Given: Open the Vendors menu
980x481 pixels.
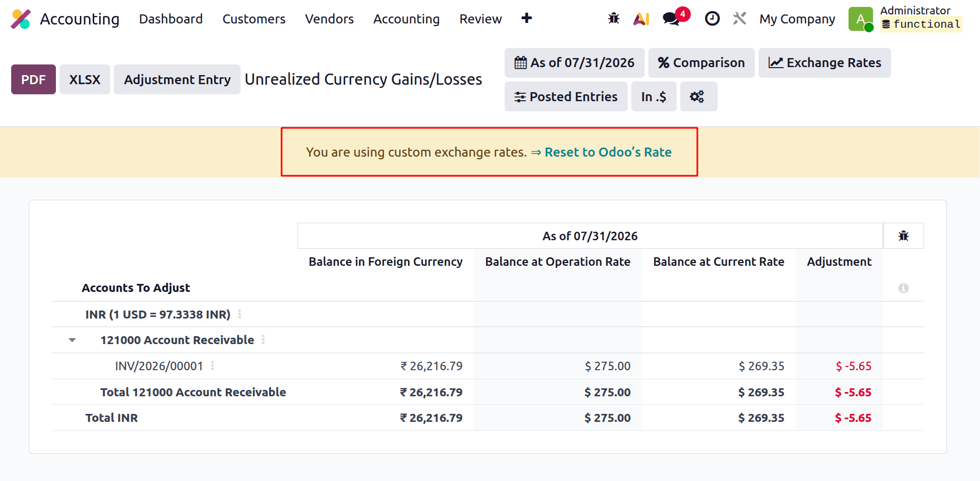Looking at the screenshot, I should [330, 19].
